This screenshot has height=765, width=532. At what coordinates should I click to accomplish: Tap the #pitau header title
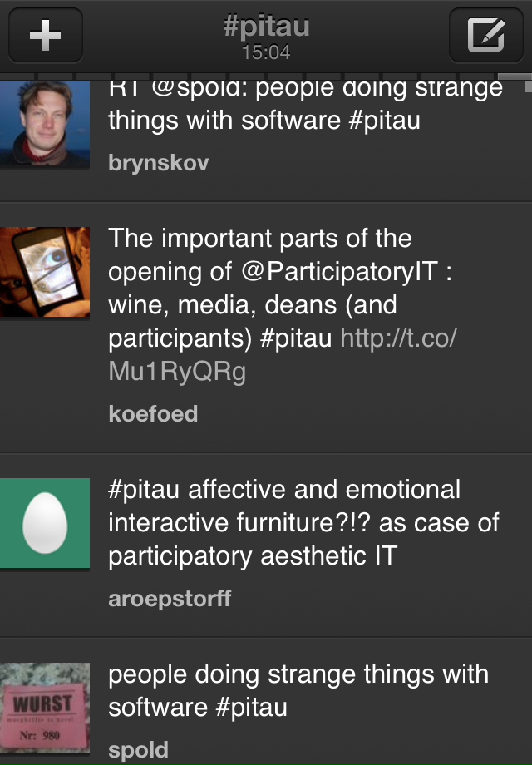tap(266, 26)
